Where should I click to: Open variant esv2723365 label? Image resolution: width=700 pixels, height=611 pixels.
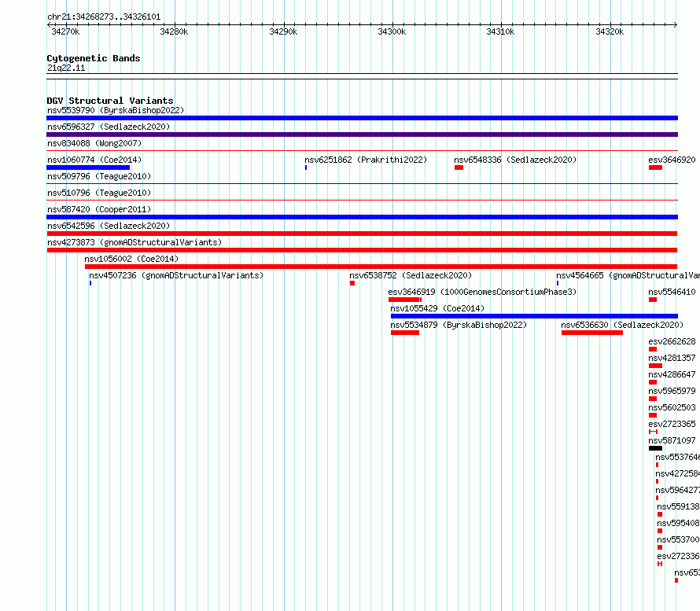(672, 424)
